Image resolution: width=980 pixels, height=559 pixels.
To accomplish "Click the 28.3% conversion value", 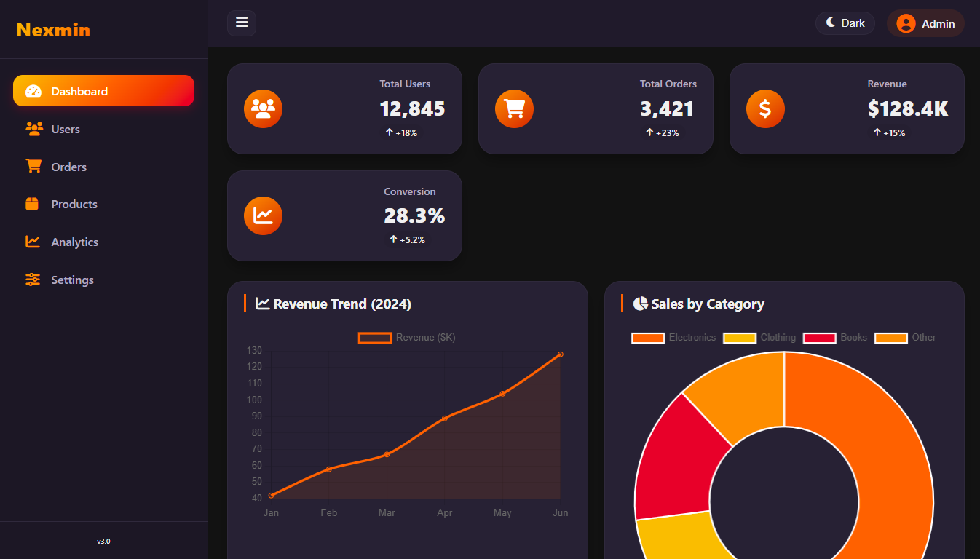I will (414, 216).
